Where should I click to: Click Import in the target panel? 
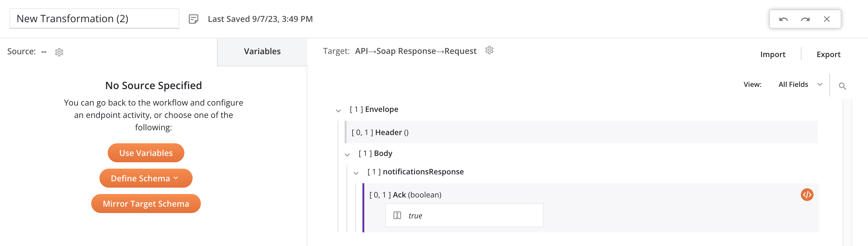click(x=772, y=55)
